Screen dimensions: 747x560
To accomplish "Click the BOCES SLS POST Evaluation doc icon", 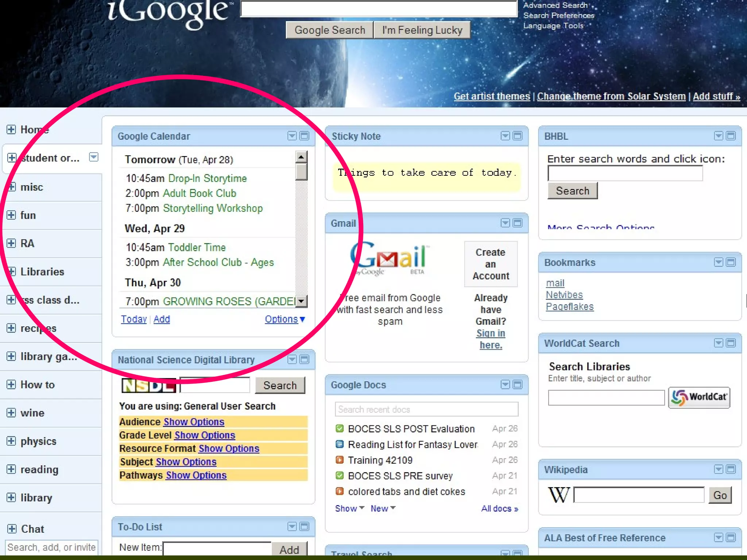I will click(x=340, y=428).
